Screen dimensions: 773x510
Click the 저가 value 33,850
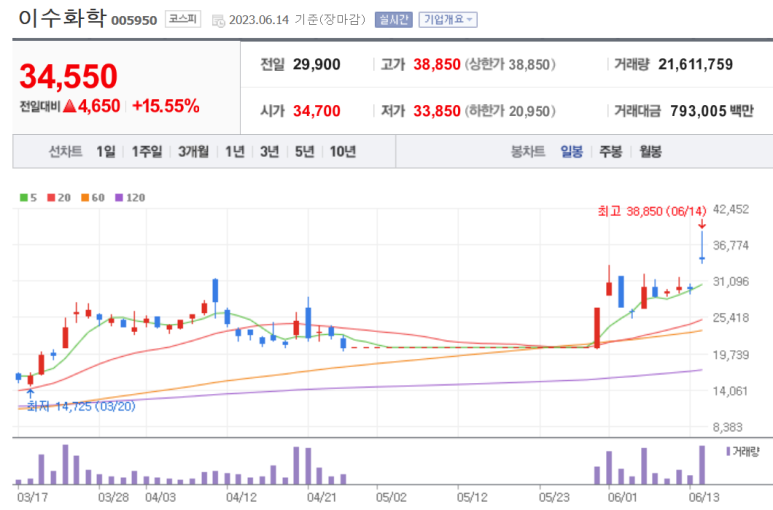[x=437, y=111]
